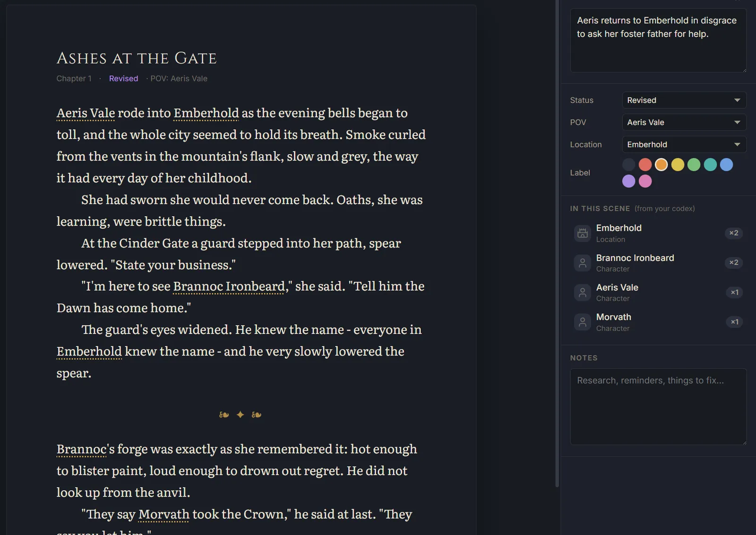The width and height of the screenshot is (756, 535).
Task: Click the Brannoc Ironbeard link in the text
Action: pyautogui.click(x=229, y=286)
